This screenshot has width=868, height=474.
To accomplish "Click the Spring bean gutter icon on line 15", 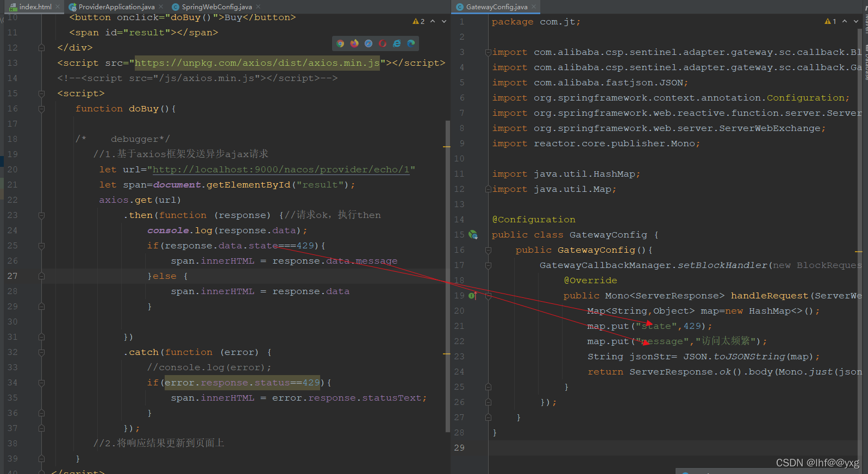I will (473, 235).
